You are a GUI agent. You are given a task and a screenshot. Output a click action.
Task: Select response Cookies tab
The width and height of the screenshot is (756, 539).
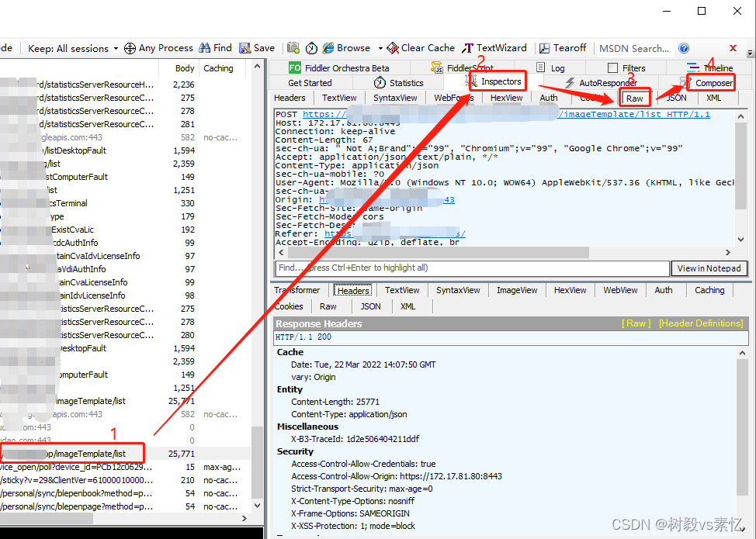point(288,306)
